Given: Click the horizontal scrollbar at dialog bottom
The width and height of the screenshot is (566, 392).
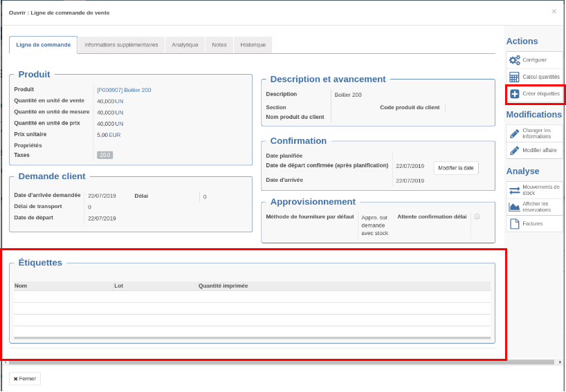Looking at the screenshot, I should [282, 362].
